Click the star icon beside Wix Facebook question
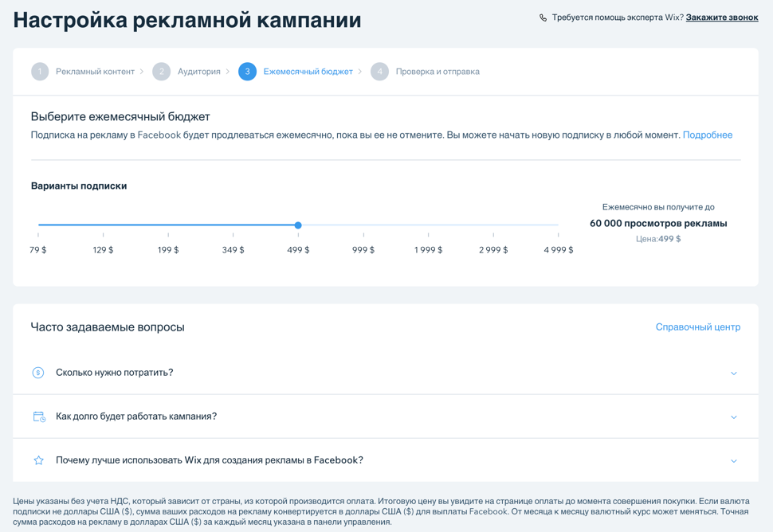 click(38, 460)
